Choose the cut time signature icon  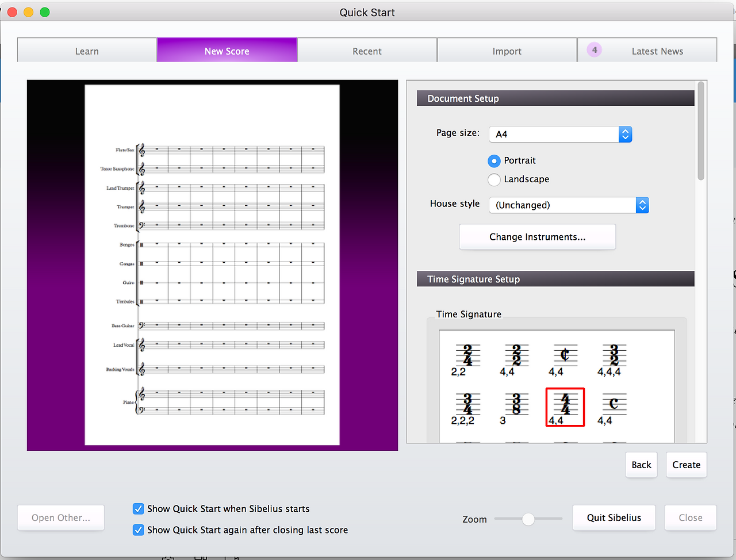[565, 360]
